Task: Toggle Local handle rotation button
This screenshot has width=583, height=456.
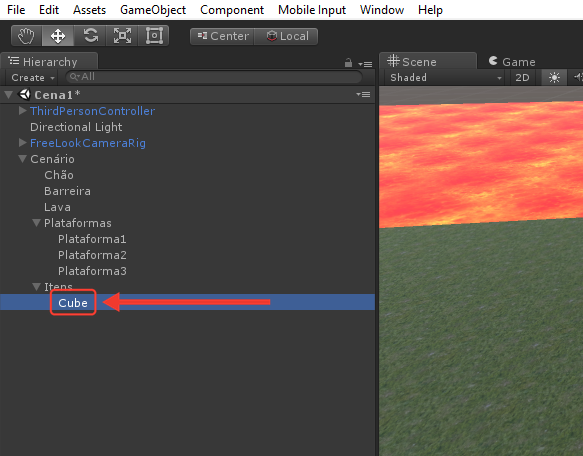Action: [x=286, y=36]
